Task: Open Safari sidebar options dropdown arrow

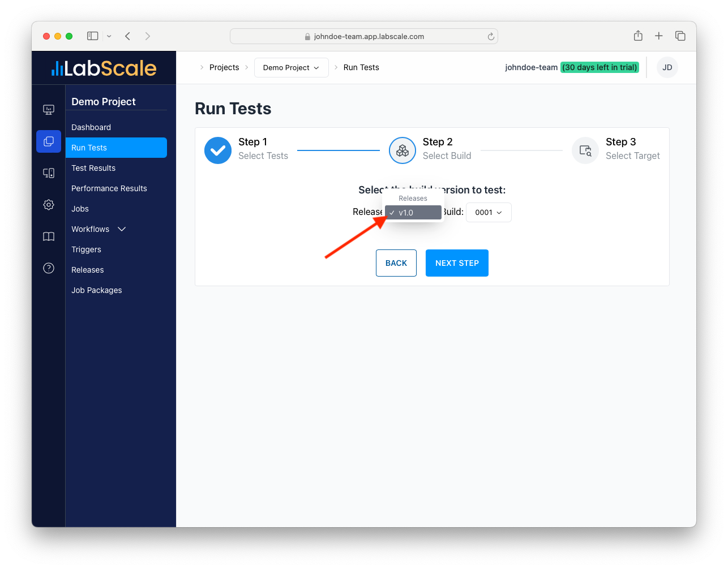Action: (109, 36)
